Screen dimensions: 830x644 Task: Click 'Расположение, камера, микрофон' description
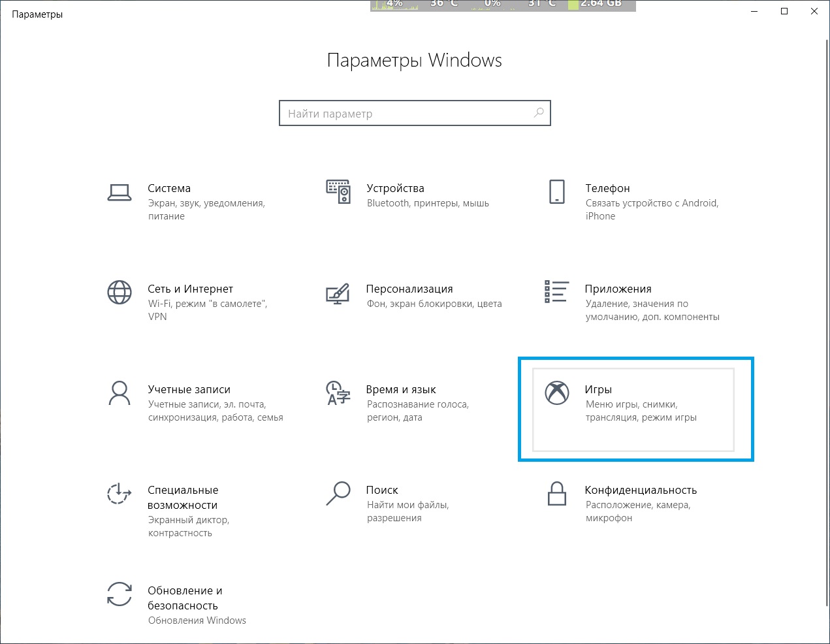click(637, 511)
